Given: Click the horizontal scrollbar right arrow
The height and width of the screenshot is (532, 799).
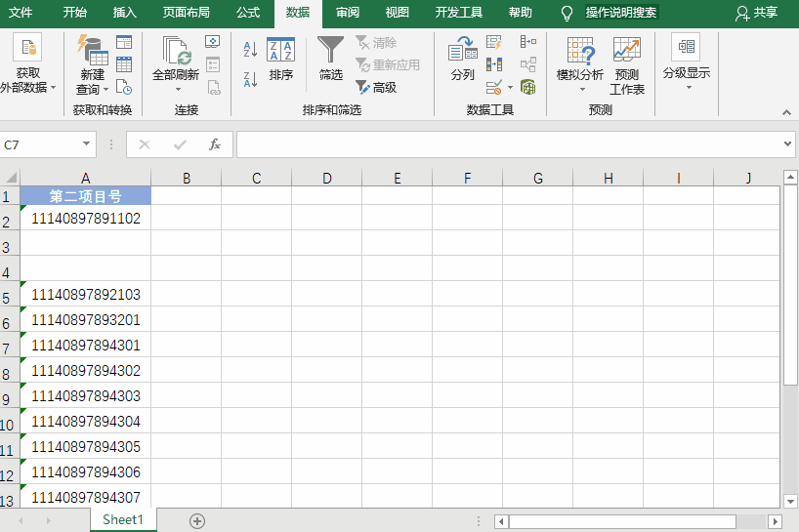Looking at the screenshot, I should (x=775, y=521).
